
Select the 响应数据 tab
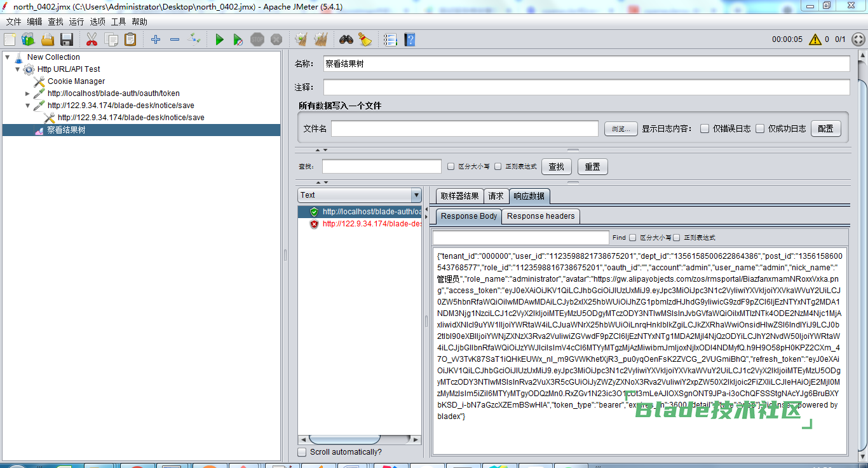(x=529, y=196)
